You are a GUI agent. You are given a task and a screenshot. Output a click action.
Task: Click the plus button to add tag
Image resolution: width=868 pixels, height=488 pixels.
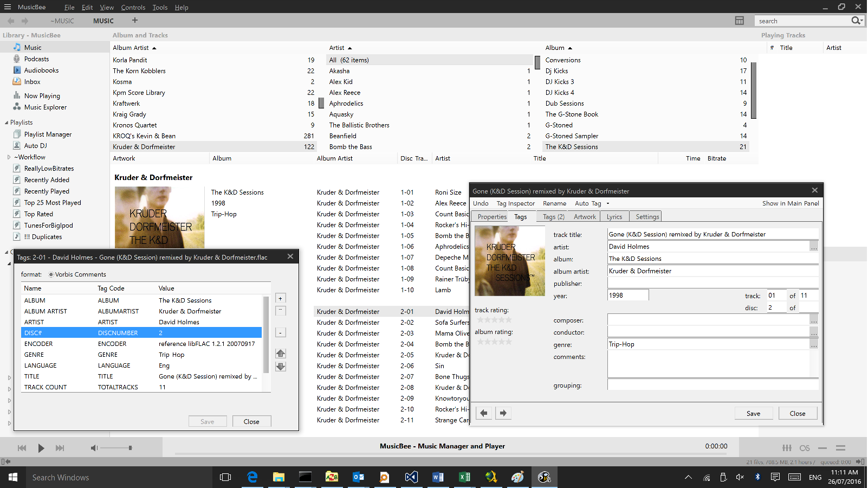point(280,299)
